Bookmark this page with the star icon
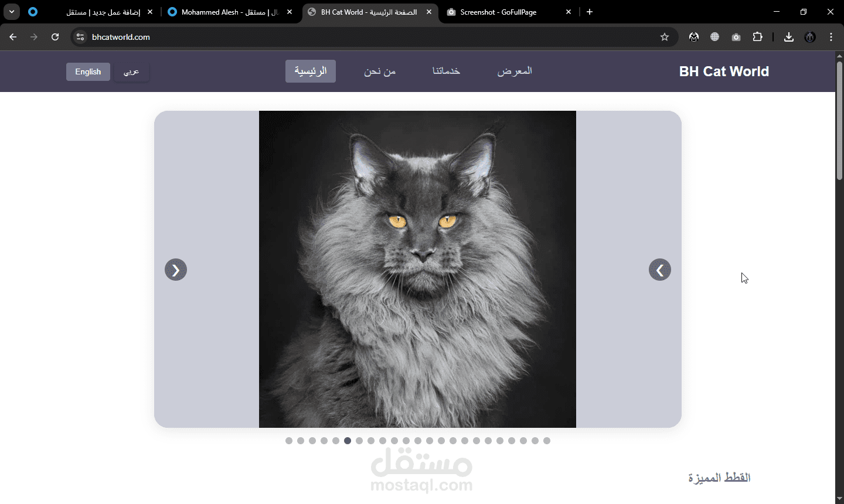This screenshot has width=844, height=504. click(x=665, y=37)
